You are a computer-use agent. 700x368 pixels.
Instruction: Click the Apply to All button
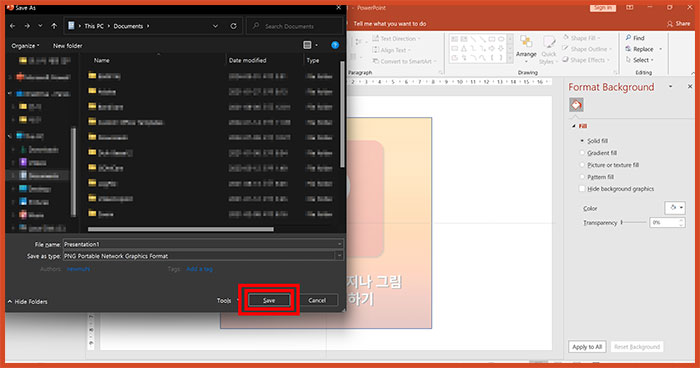tap(587, 347)
